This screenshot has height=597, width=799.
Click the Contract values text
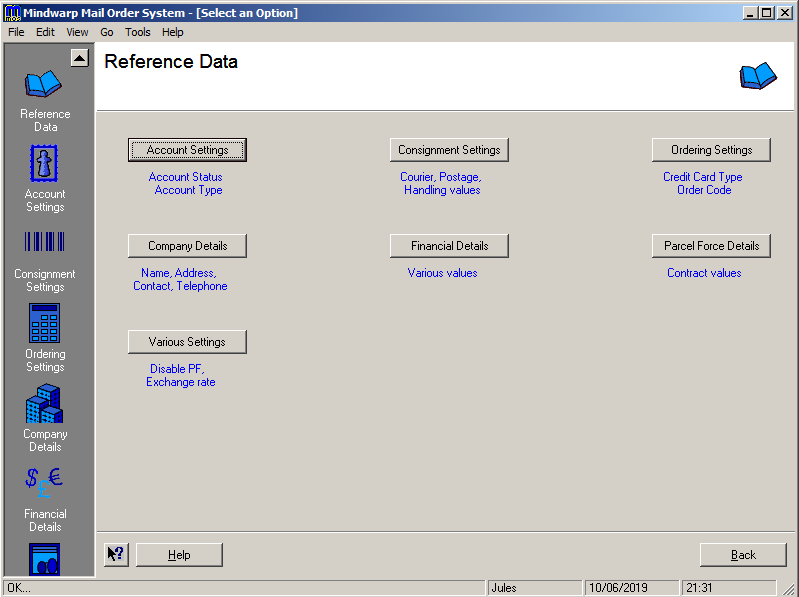pos(704,273)
